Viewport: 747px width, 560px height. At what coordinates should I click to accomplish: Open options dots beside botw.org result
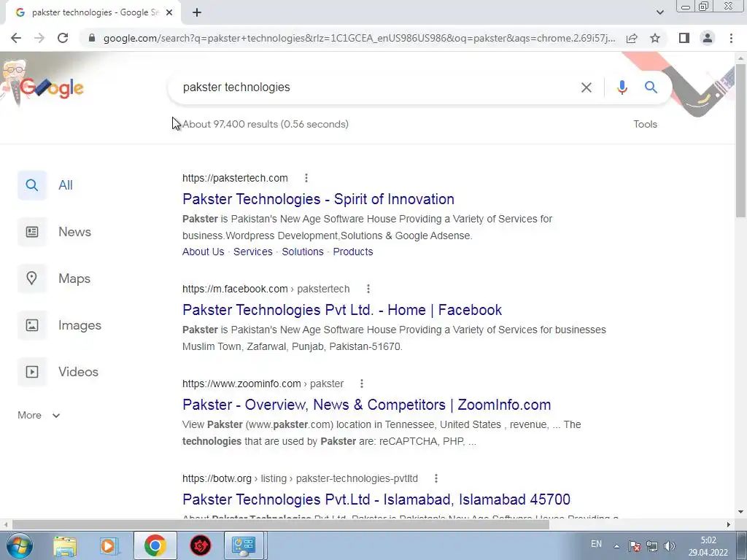click(436, 478)
